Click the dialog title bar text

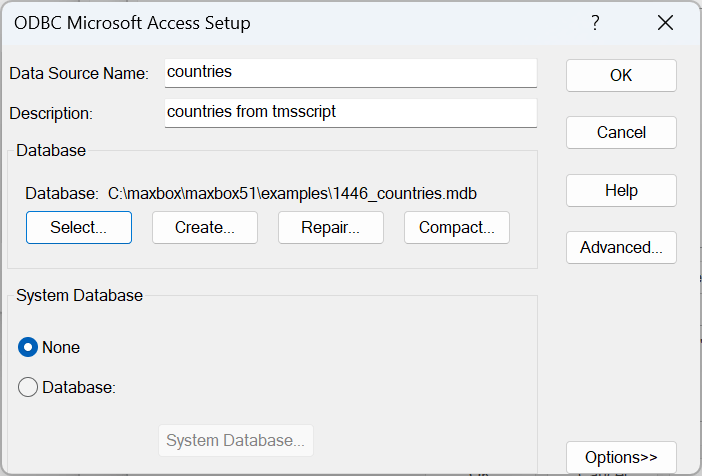pos(132,22)
